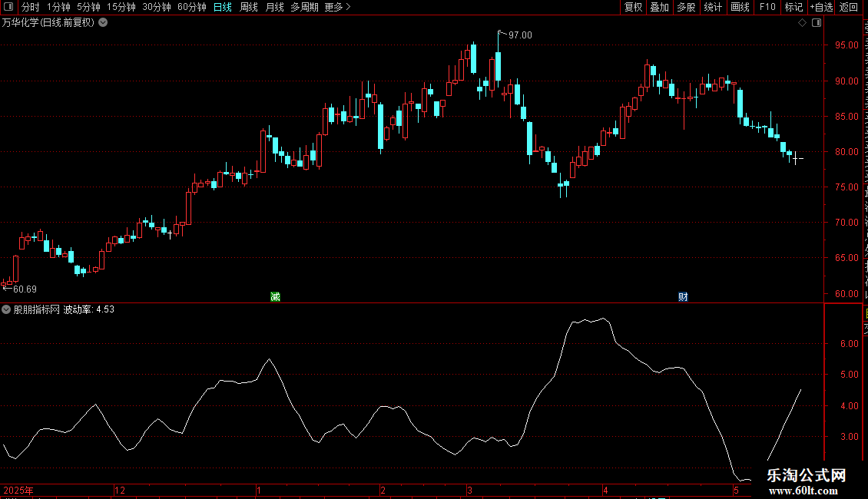The image size is (868, 499).
Task: Click the 97.00 high price label
Action: pos(520,35)
